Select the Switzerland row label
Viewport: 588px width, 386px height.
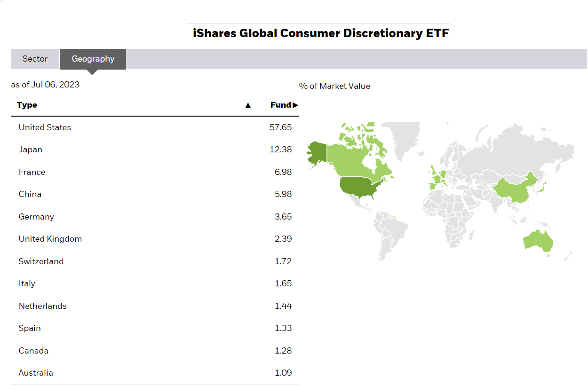coord(41,261)
